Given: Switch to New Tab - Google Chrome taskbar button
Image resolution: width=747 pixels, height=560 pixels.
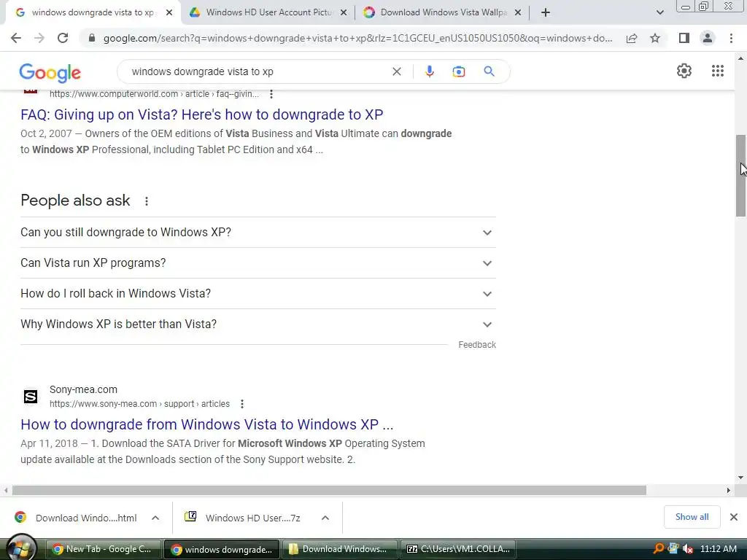Looking at the screenshot, I should [x=104, y=549].
